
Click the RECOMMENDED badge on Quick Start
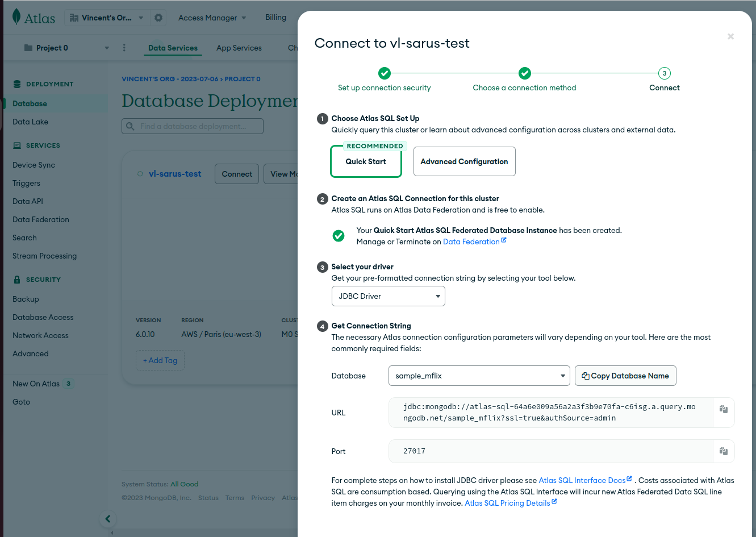(x=375, y=146)
